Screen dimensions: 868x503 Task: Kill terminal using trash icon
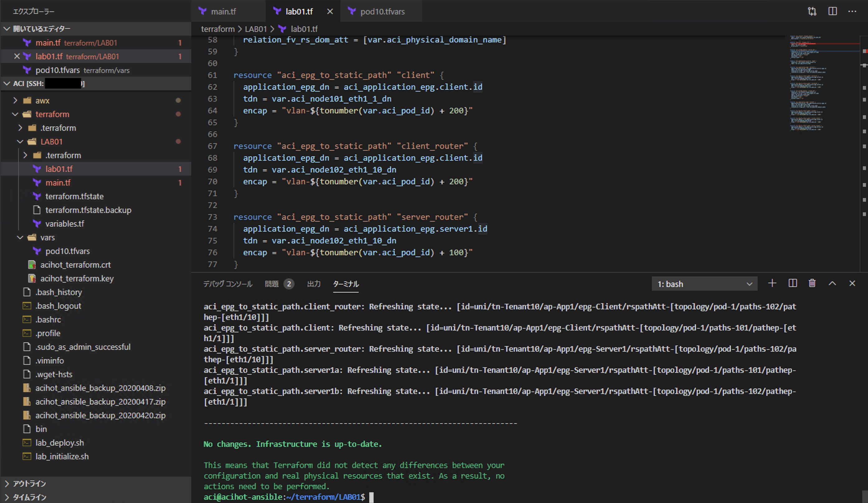(x=812, y=283)
